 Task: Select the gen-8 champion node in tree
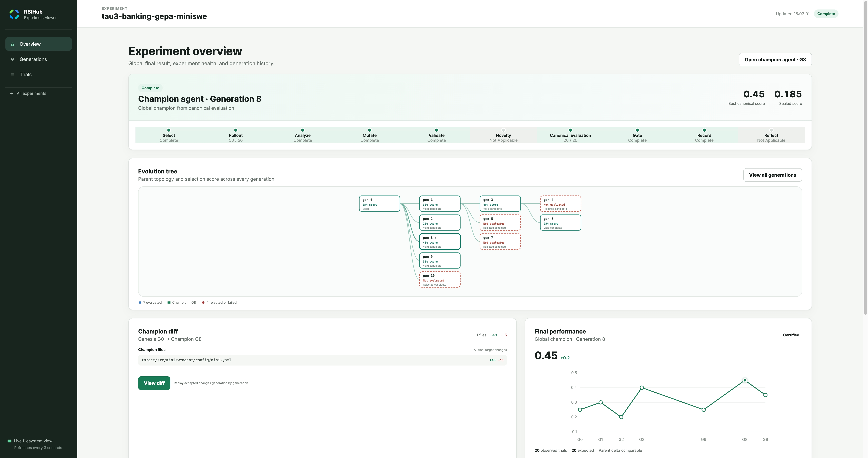tap(440, 242)
